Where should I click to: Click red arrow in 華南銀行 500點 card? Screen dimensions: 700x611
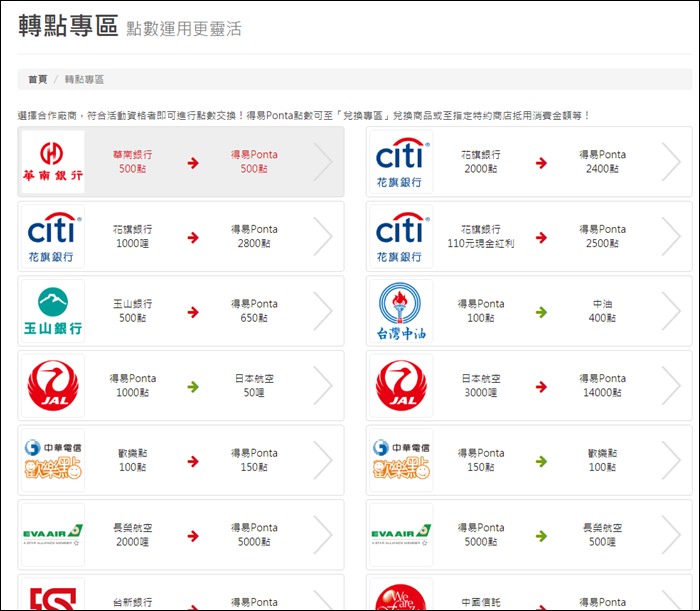pos(193,163)
